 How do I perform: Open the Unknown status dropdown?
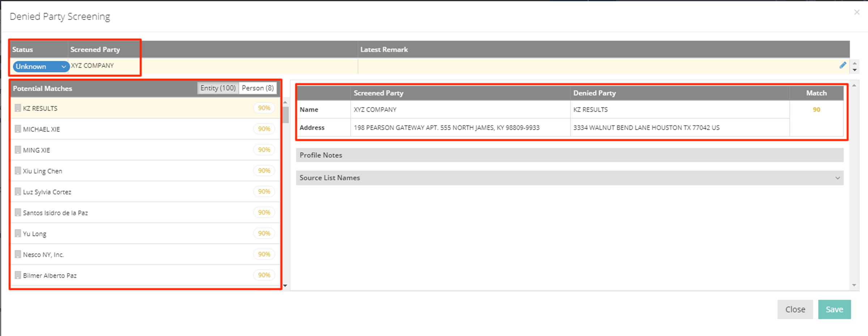40,66
